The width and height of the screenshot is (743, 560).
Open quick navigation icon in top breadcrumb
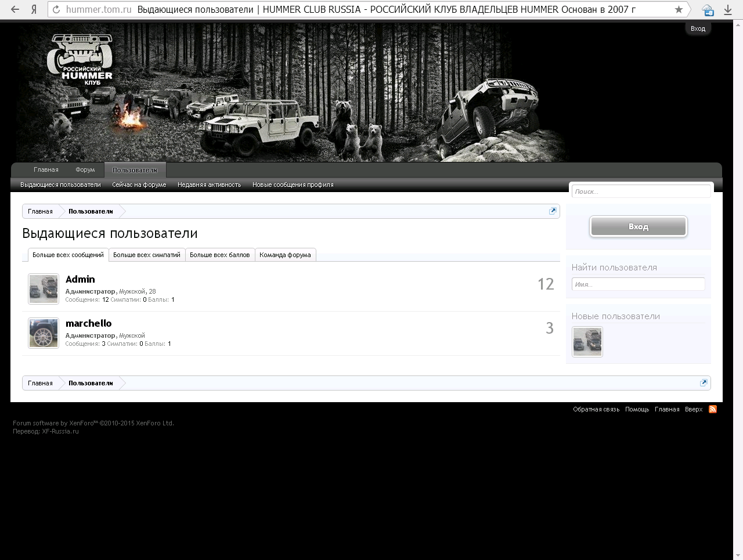[x=553, y=211]
